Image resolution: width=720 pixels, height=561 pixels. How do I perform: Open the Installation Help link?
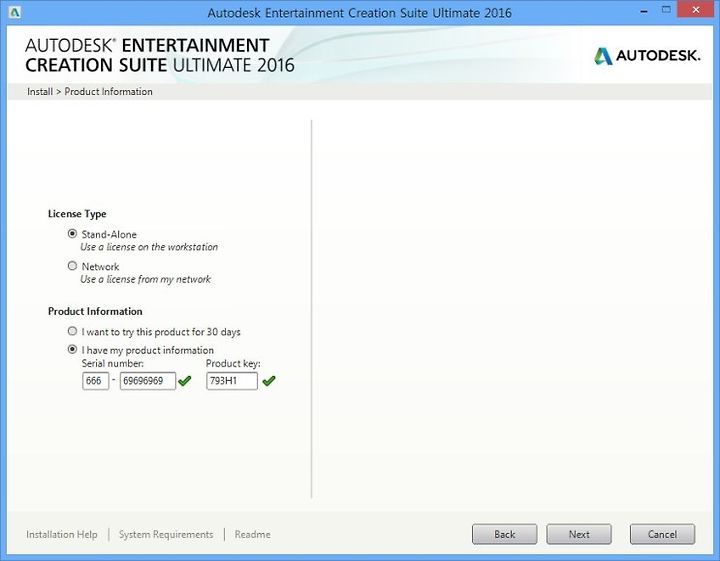(x=62, y=534)
